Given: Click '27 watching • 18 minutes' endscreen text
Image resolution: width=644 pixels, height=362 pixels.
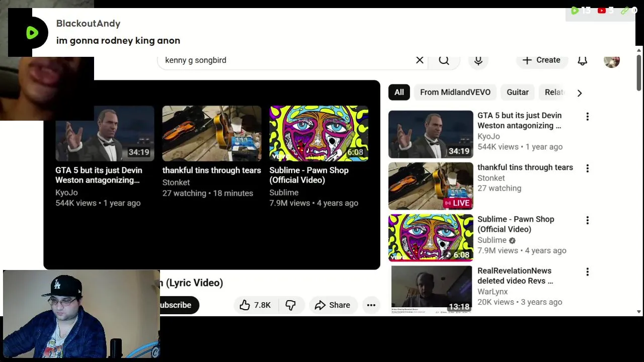Looking at the screenshot, I should (x=208, y=193).
